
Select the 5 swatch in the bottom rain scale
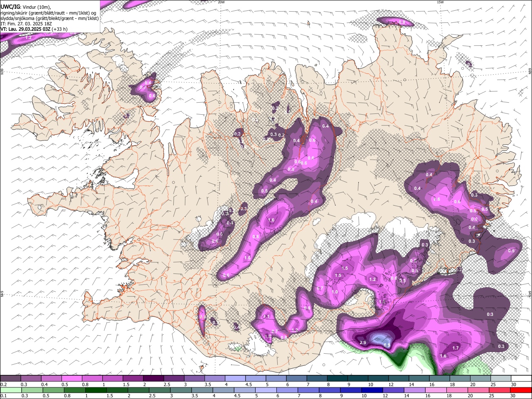pos(266,390)
